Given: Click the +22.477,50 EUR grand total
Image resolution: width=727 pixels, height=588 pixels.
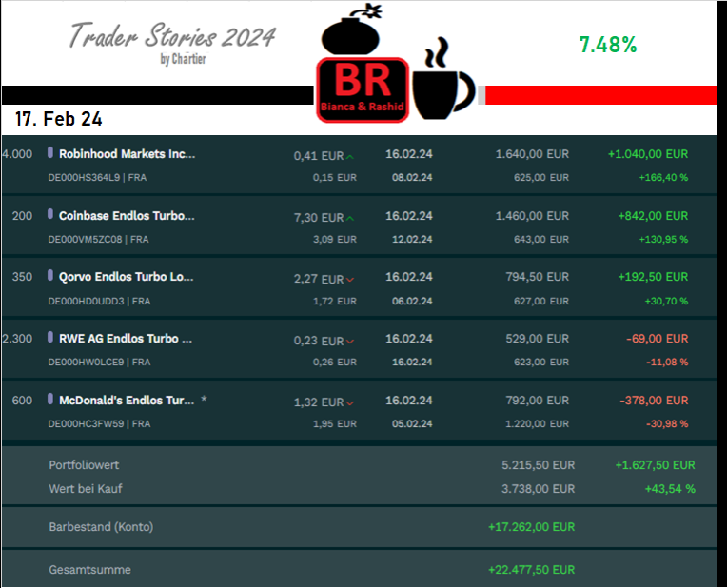Looking at the screenshot, I should click(531, 570).
